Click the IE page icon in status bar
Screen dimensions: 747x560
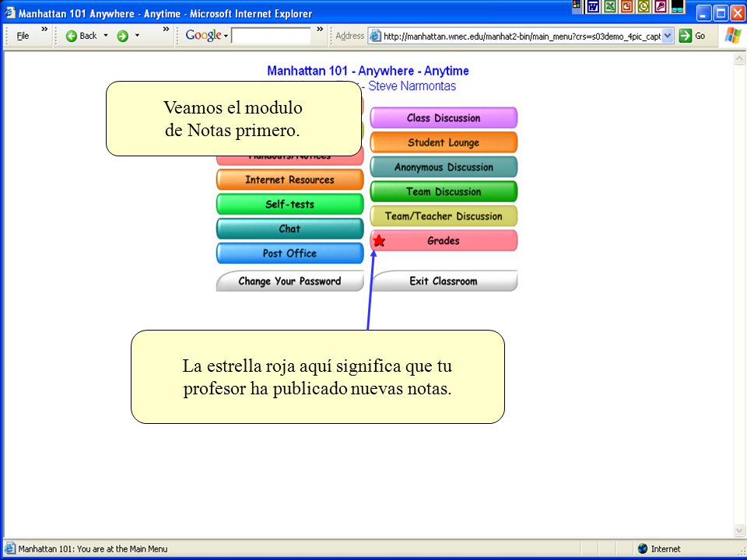coord(9,548)
